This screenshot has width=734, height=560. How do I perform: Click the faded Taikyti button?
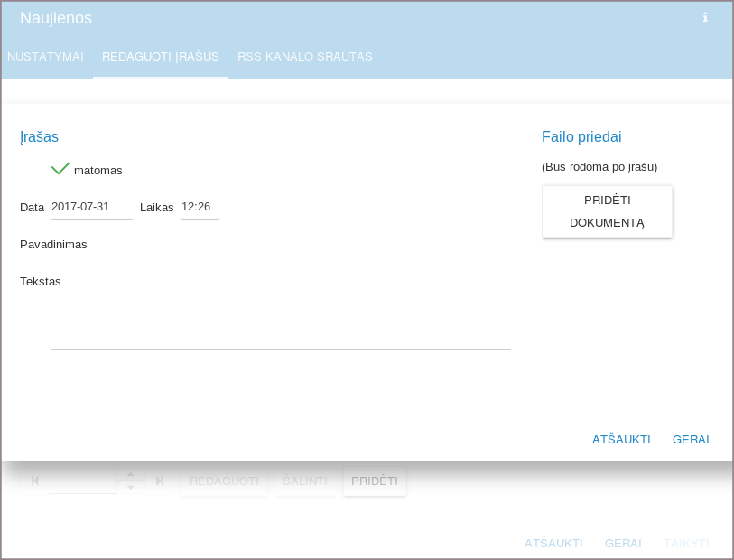[x=686, y=543]
